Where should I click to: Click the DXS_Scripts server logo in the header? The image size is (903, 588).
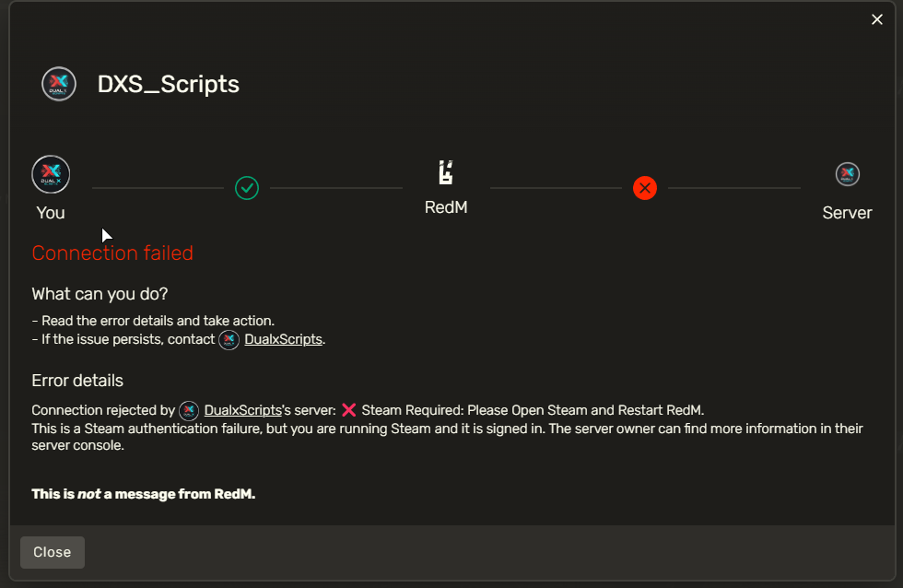(x=59, y=84)
